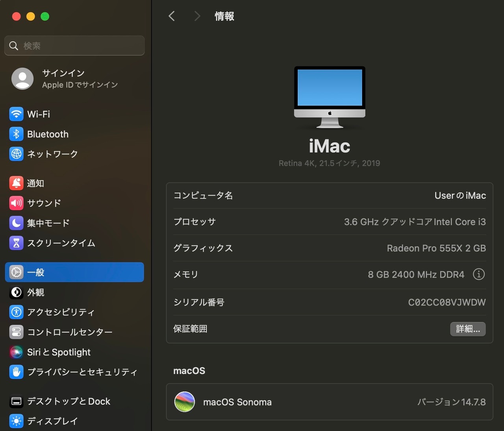This screenshot has width=504, height=431.
Task: Minimize window with yellow button
Action: point(31,16)
